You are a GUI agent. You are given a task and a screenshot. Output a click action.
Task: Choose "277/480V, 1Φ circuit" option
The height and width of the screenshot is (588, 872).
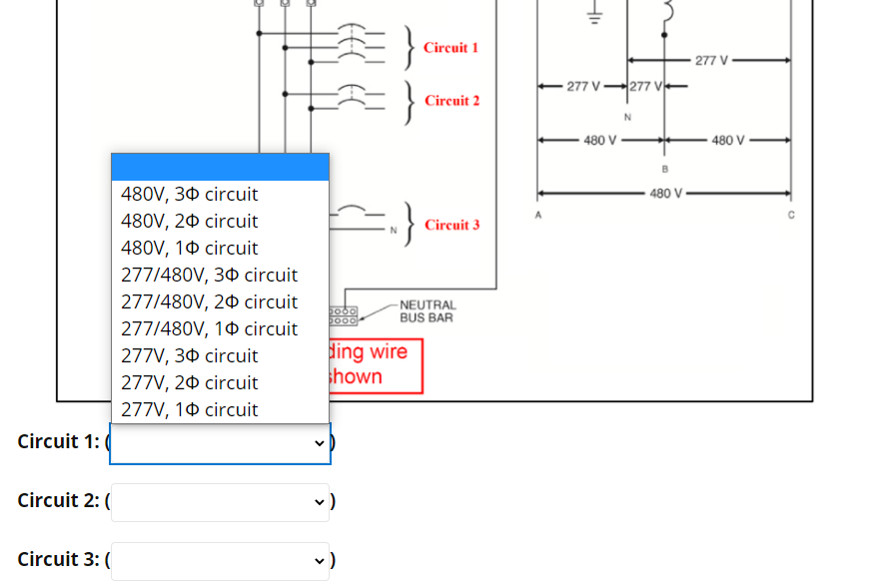(209, 328)
